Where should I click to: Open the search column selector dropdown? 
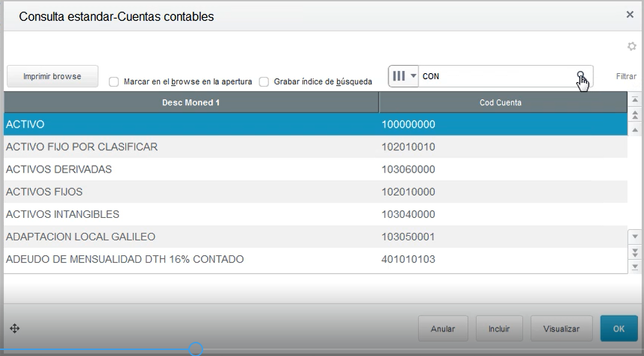[403, 76]
